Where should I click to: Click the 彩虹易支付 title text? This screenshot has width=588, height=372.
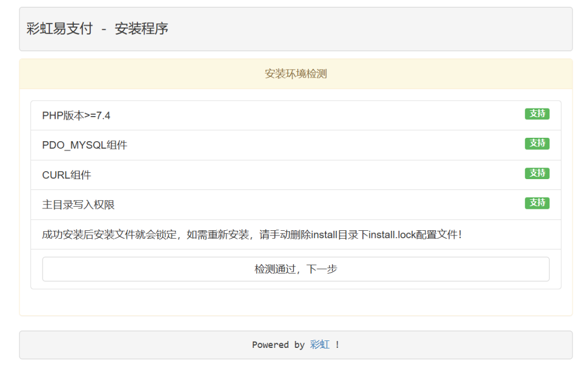59,29
